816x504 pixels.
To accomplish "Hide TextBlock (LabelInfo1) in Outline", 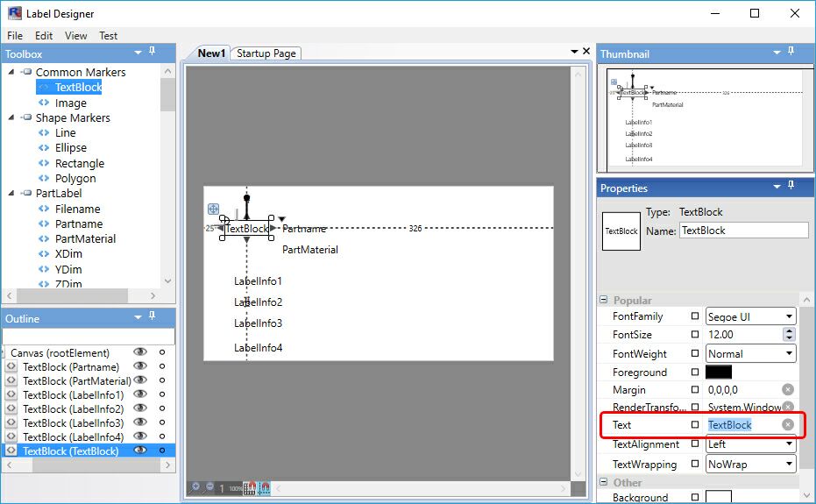I will [140, 394].
